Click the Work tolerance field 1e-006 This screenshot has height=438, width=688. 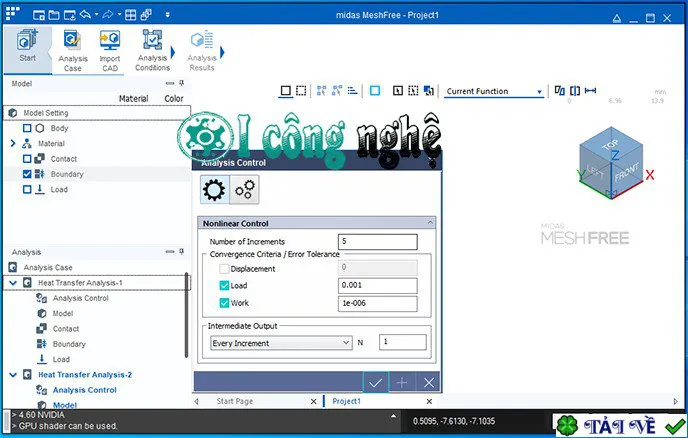(x=378, y=303)
